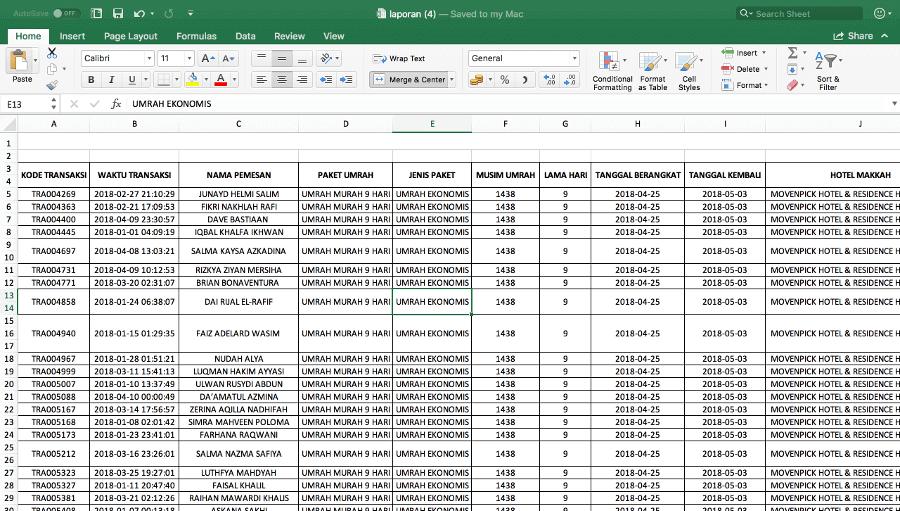Select the Format Painter brush icon
The width and height of the screenshot is (900, 511).
(x=52, y=85)
